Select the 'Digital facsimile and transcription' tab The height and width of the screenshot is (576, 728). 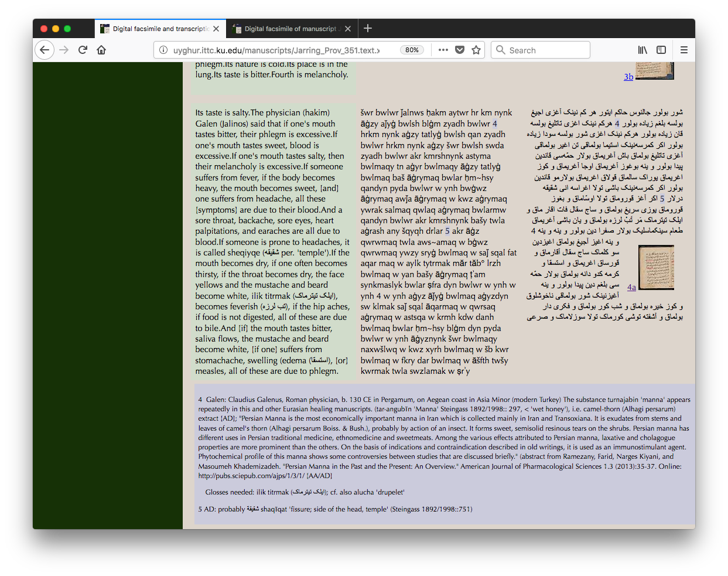160,29
